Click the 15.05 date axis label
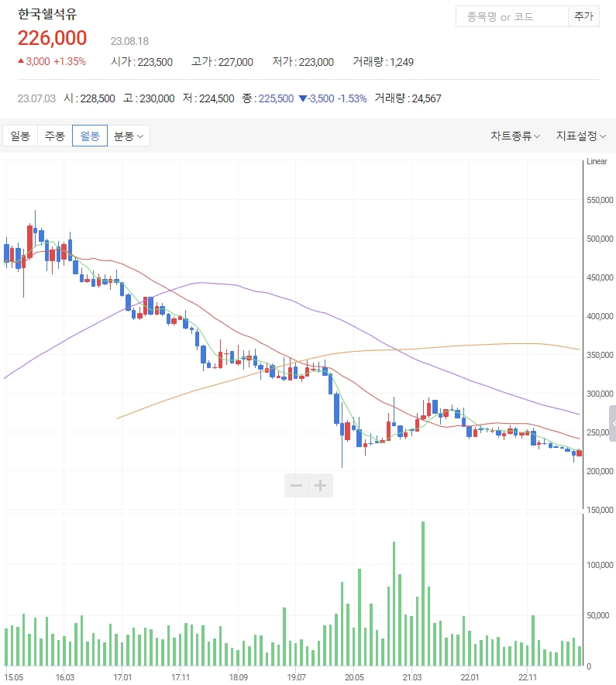The image size is (616, 685). coord(13,677)
